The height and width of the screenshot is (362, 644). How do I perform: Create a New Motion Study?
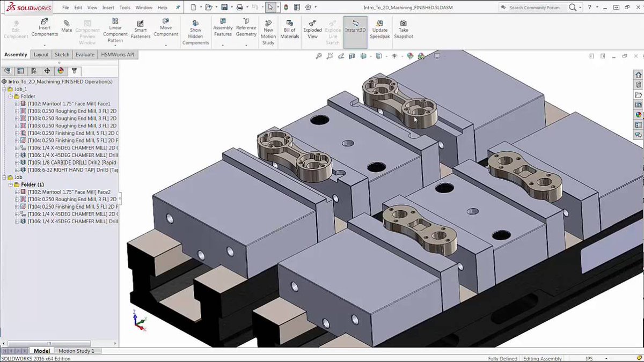(x=268, y=33)
